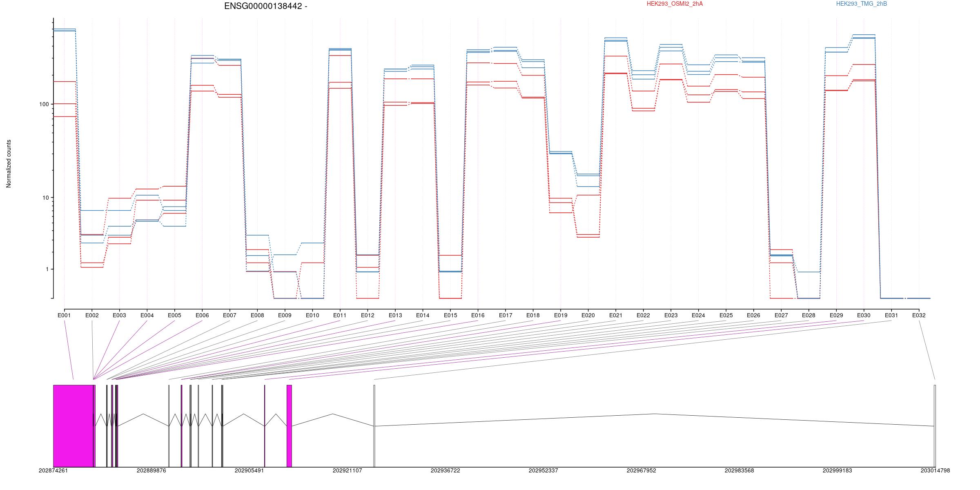Viewport: 980px width, 490px height.
Task: Select exon label E029
Action: coord(836,315)
